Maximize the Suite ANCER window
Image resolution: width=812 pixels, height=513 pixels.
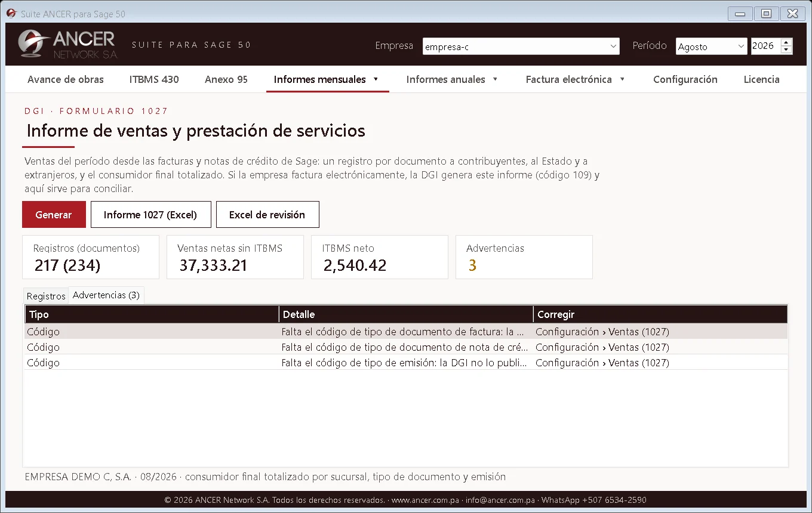pos(766,13)
